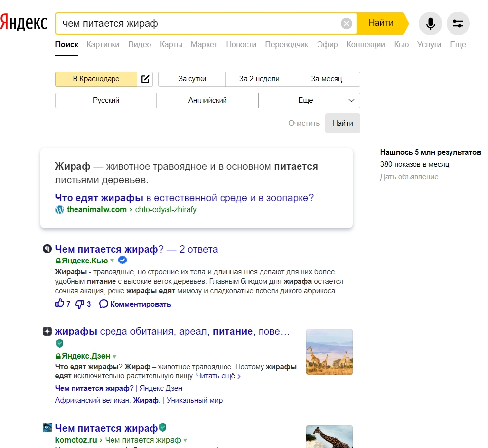Image resolution: width=488 pixels, height=448 pixels.
Task: Open the Дать объявление link
Action: (x=409, y=177)
